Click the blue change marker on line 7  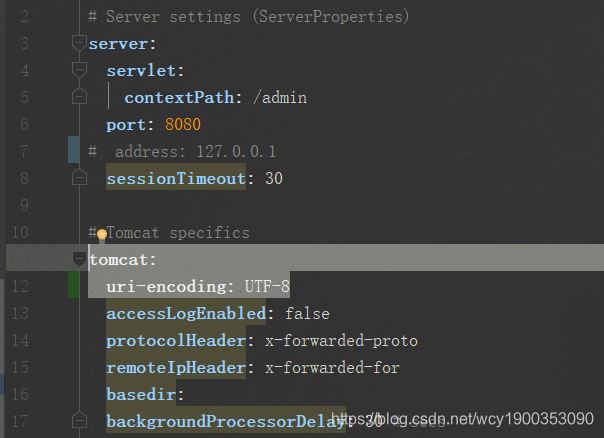tap(74, 152)
